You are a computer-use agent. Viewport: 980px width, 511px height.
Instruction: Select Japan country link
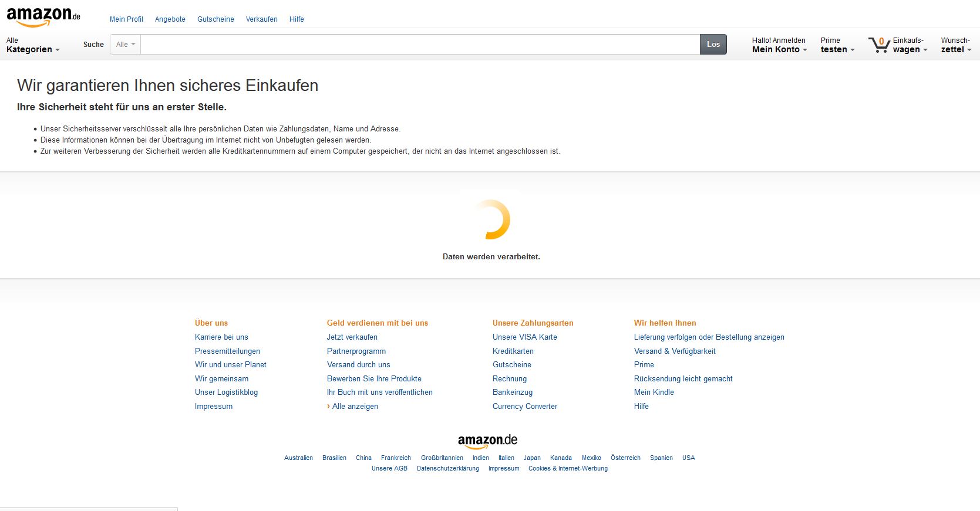[532, 458]
